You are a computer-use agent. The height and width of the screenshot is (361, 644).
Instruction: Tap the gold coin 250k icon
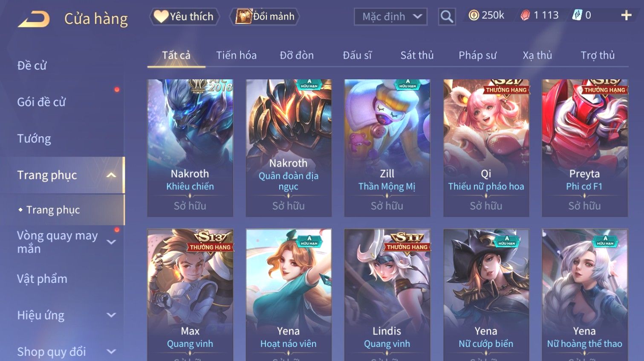[474, 15]
